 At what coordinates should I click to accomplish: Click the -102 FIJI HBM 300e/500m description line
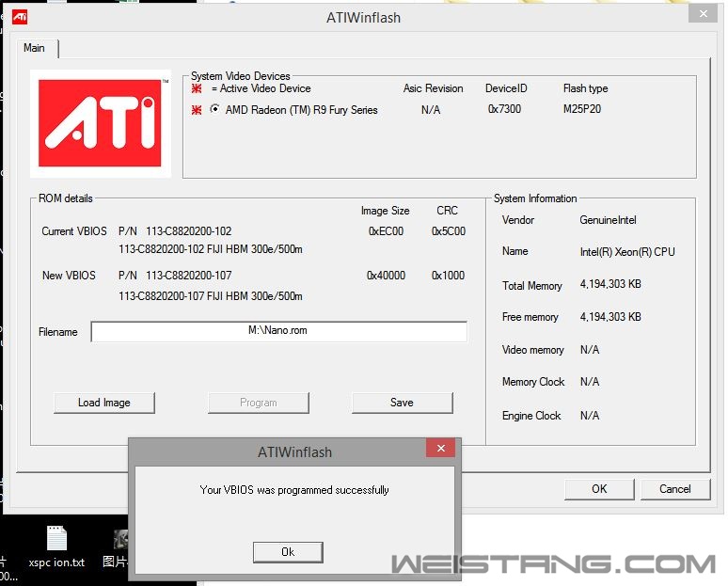coord(211,249)
